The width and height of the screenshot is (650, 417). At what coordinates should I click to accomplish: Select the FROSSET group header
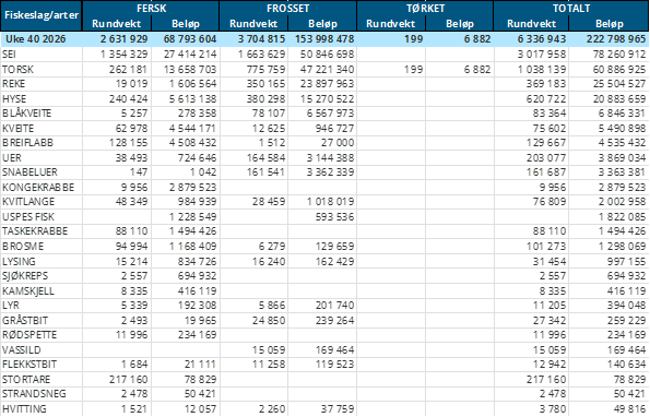tap(288, 8)
